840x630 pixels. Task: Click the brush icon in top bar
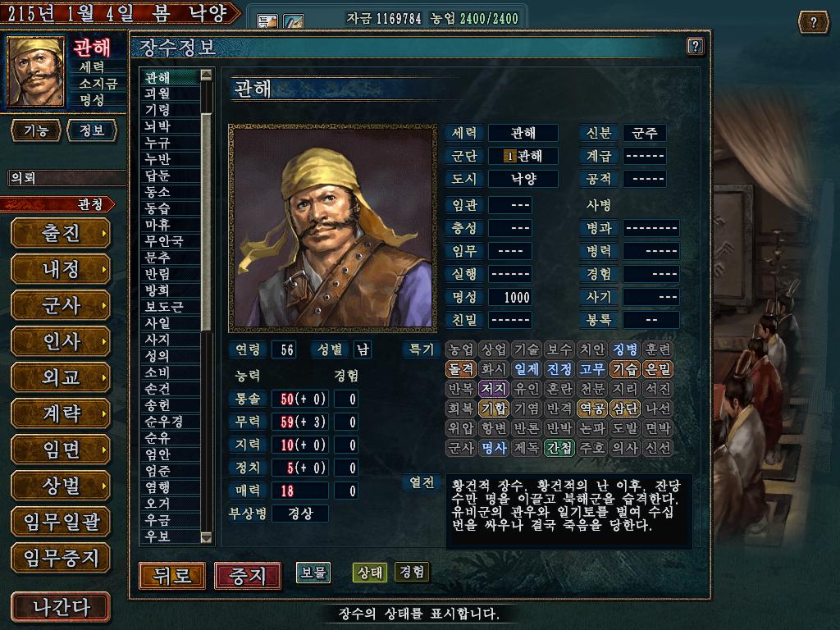(294, 21)
